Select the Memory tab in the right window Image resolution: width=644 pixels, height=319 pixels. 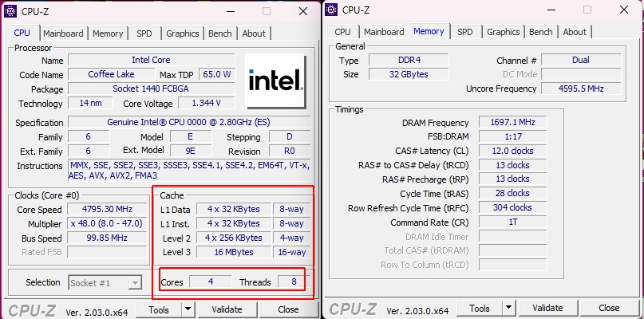coord(429,31)
